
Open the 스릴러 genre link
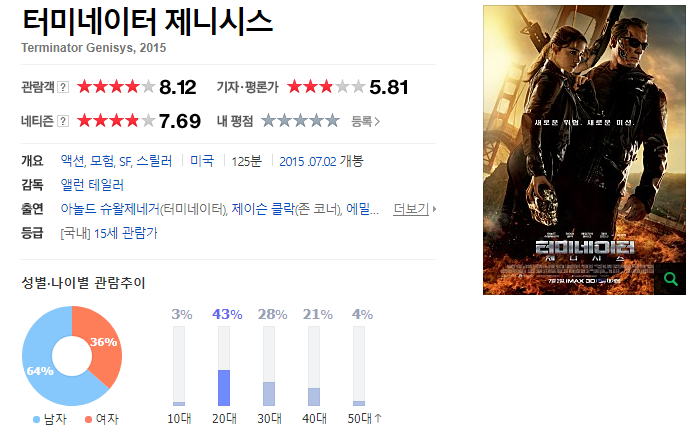[x=154, y=161]
